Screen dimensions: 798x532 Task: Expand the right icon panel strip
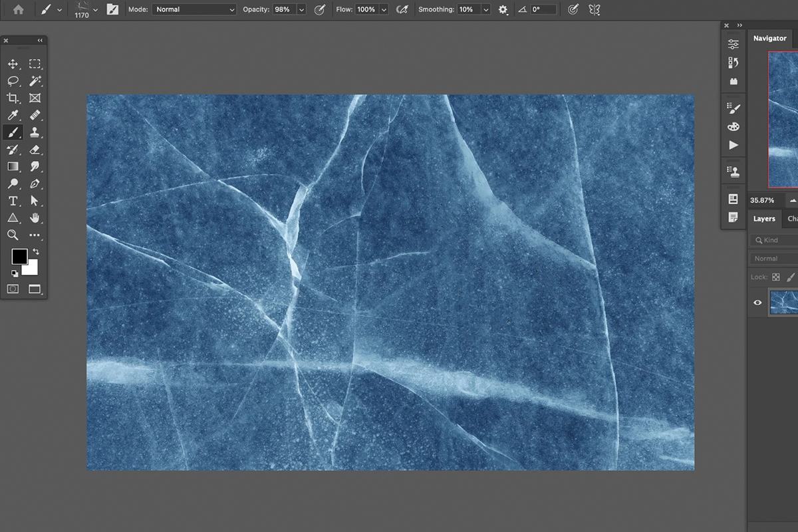pos(739,25)
